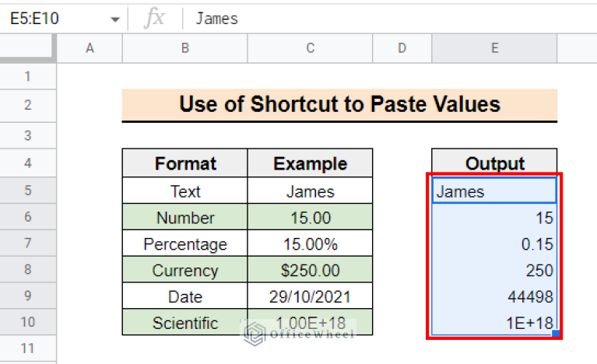Select column D header

pos(402,48)
